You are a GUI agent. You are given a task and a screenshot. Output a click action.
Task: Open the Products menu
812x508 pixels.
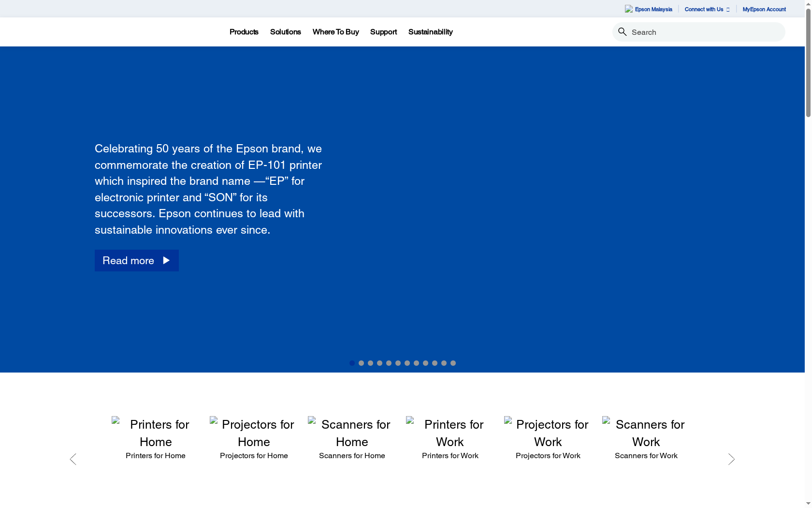(x=244, y=32)
